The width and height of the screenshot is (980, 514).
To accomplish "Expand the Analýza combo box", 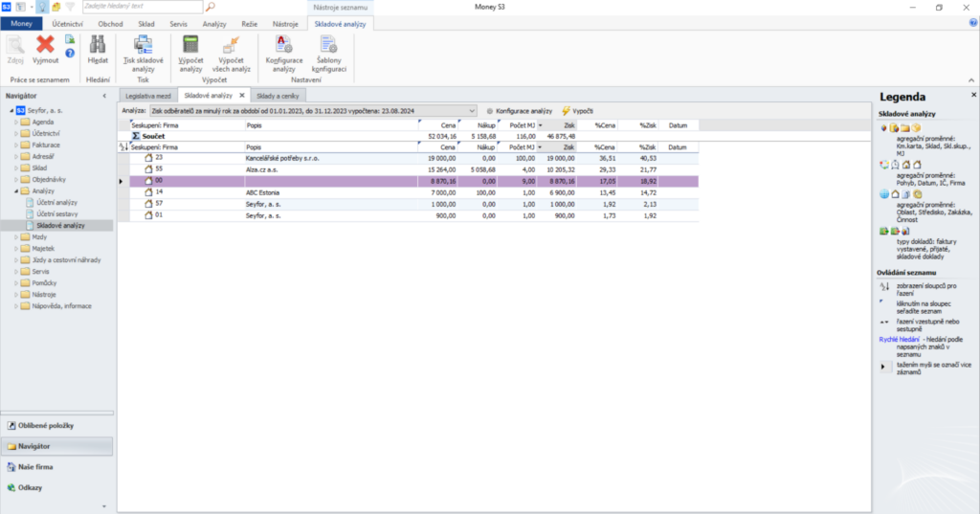I will coord(471,111).
